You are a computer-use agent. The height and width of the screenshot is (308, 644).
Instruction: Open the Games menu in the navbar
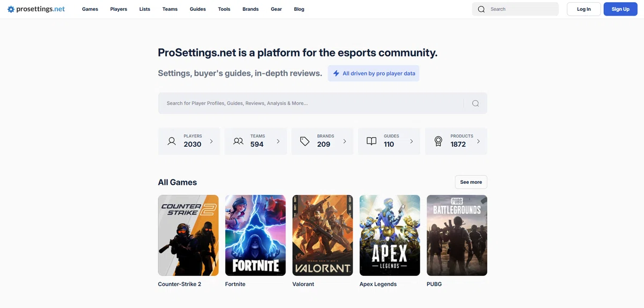(90, 9)
